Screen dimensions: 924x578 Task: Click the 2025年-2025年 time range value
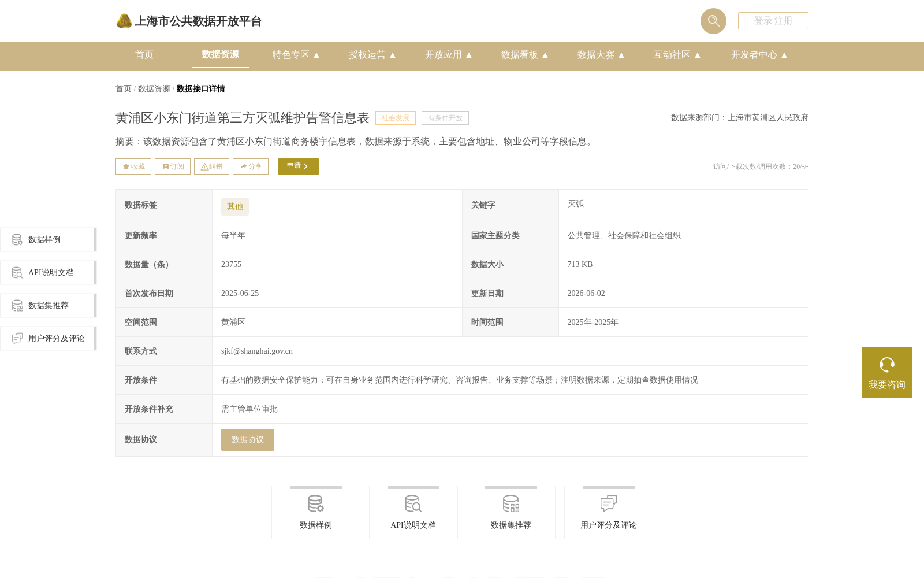[593, 322]
